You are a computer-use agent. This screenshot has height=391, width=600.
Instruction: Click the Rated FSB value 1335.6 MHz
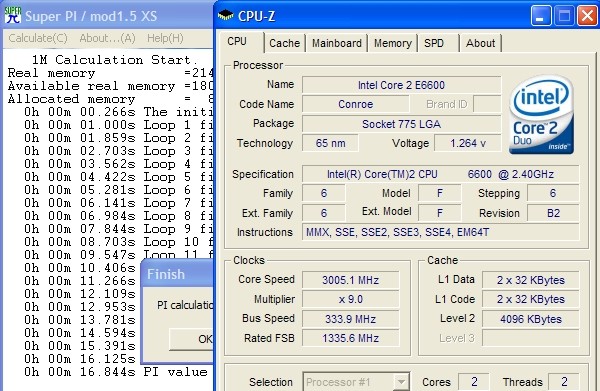click(x=351, y=338)
